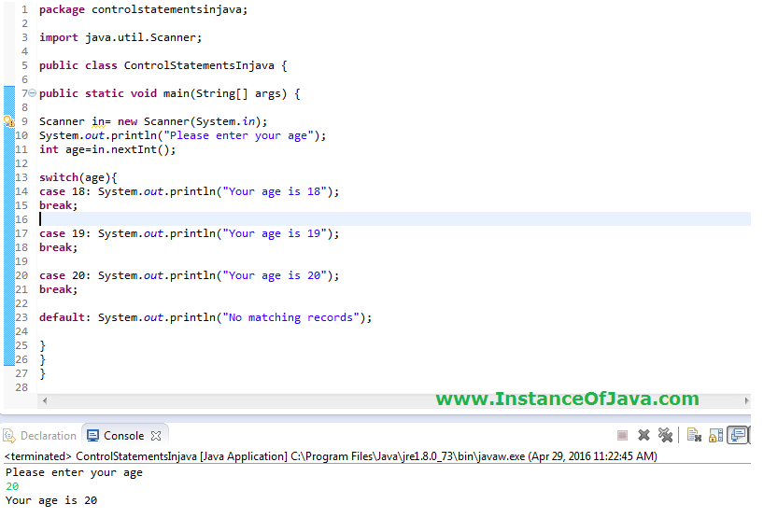Click 'case 20:' on line 20

point(65,275)
